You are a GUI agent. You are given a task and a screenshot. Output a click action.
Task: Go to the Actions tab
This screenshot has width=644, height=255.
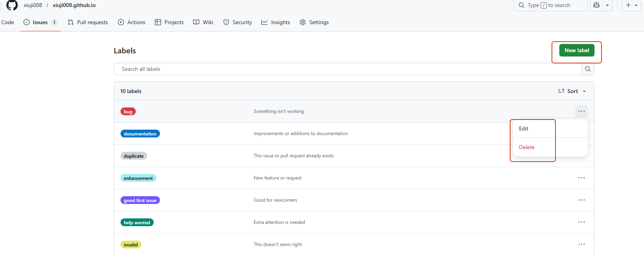point(131,22)
